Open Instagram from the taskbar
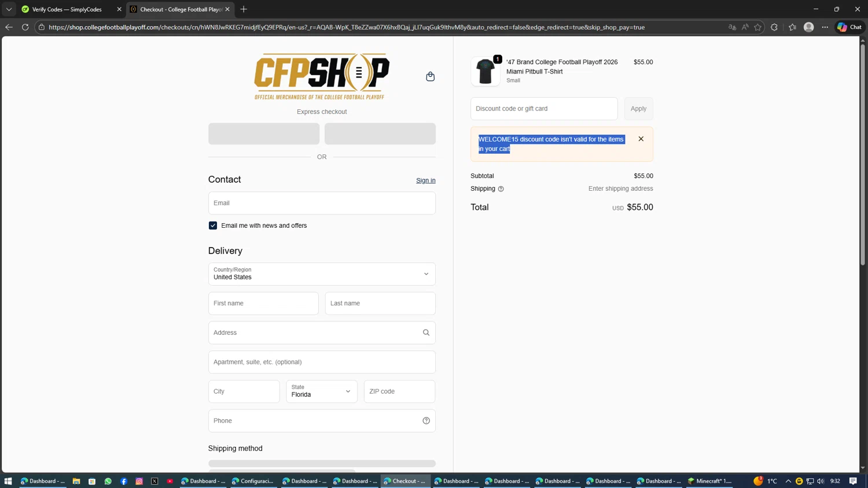 (139, 481)
